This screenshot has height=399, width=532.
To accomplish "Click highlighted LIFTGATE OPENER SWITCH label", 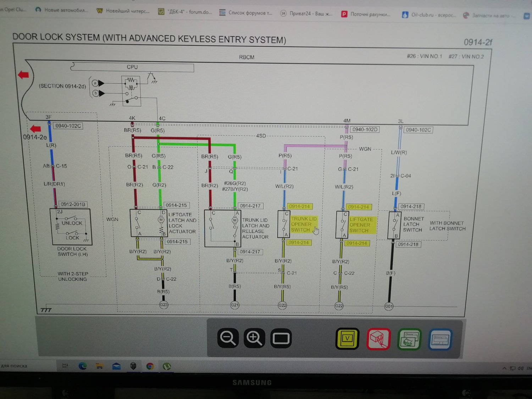I will coord(362,225).
